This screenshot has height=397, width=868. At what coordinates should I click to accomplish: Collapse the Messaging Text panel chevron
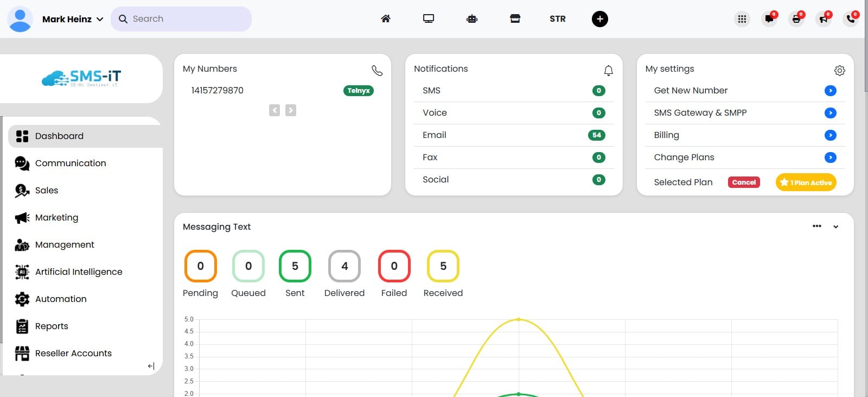pyautogui.click(x=836, y=227)
